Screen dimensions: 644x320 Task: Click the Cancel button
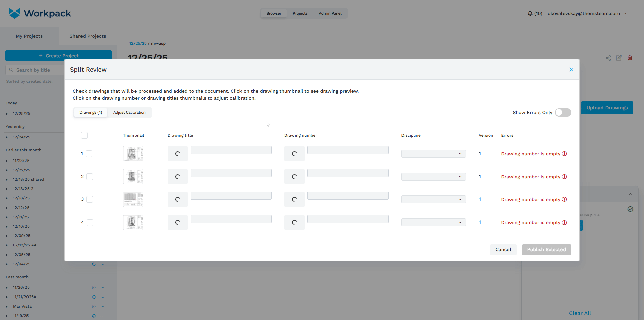[x=503, y=250]
